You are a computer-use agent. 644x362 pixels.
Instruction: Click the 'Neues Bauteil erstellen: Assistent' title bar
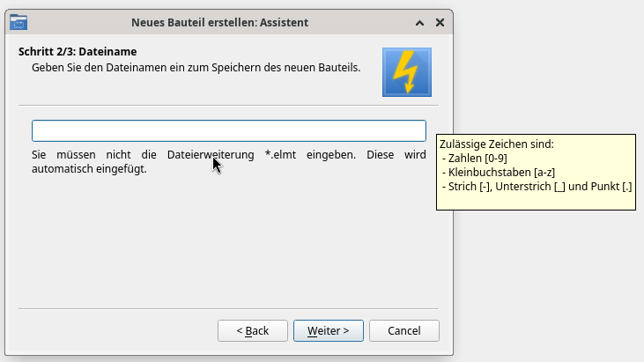[218, 21]
